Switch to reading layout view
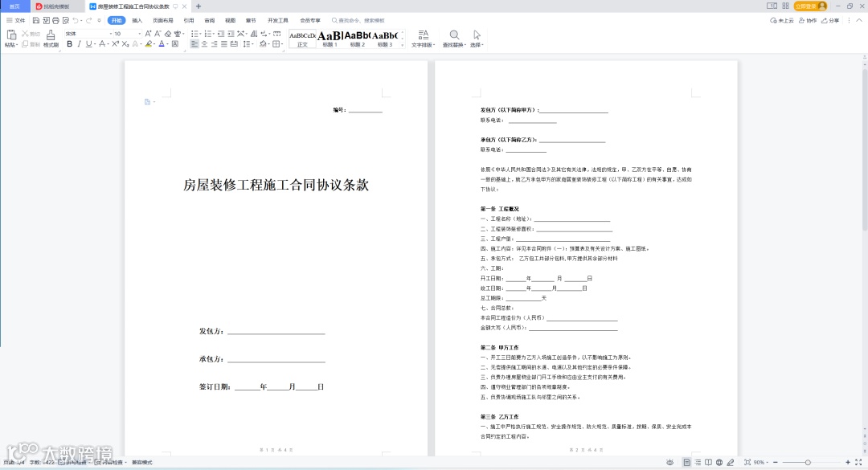 [x=708, y=462]
